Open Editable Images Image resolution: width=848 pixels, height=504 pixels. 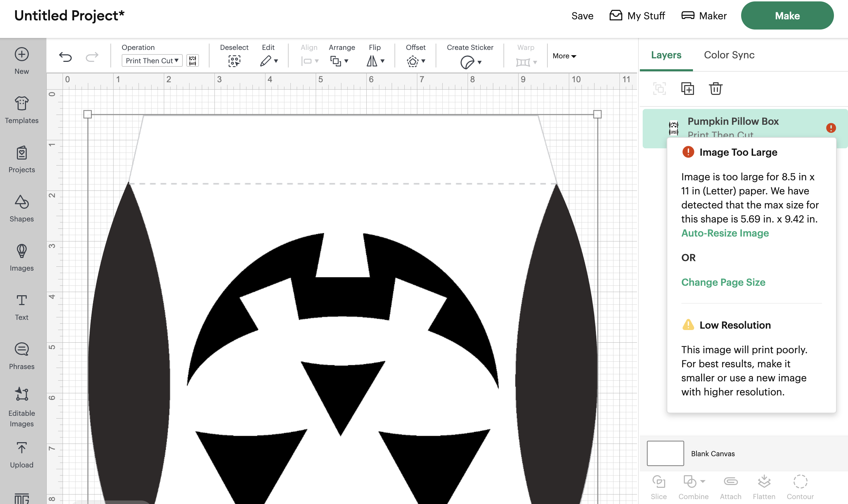coord(22,407)
